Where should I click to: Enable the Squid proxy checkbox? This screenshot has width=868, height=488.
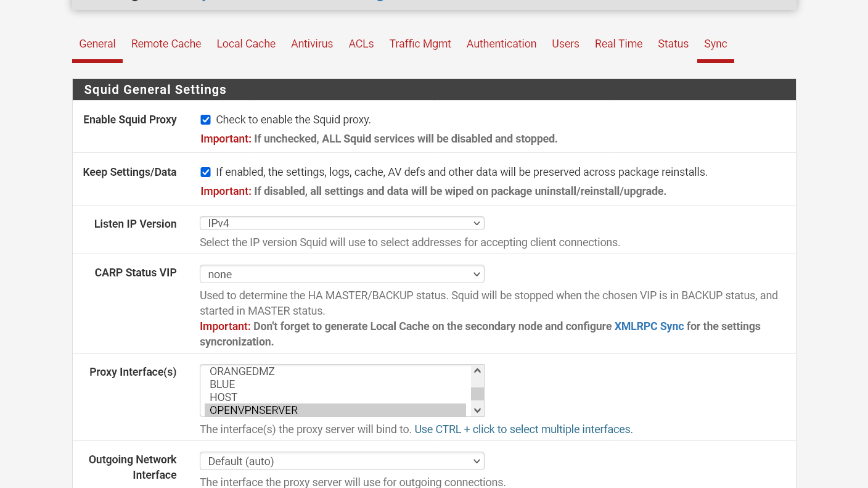(x=205, y=120)
